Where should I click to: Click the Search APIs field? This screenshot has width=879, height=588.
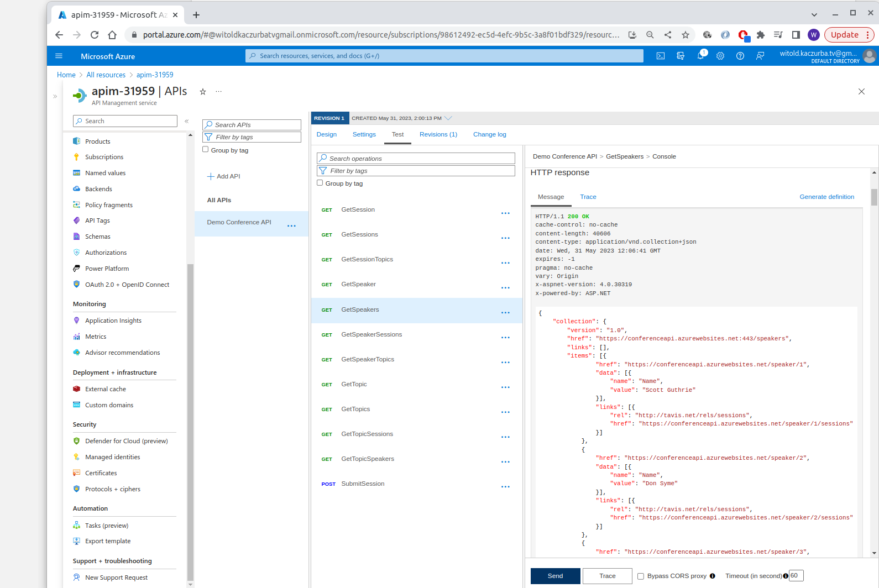252,125
